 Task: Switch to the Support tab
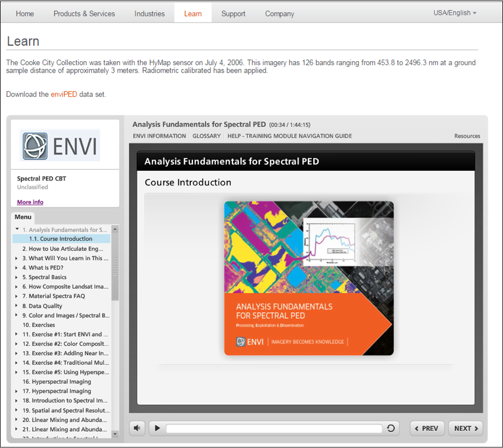[233, 14]
